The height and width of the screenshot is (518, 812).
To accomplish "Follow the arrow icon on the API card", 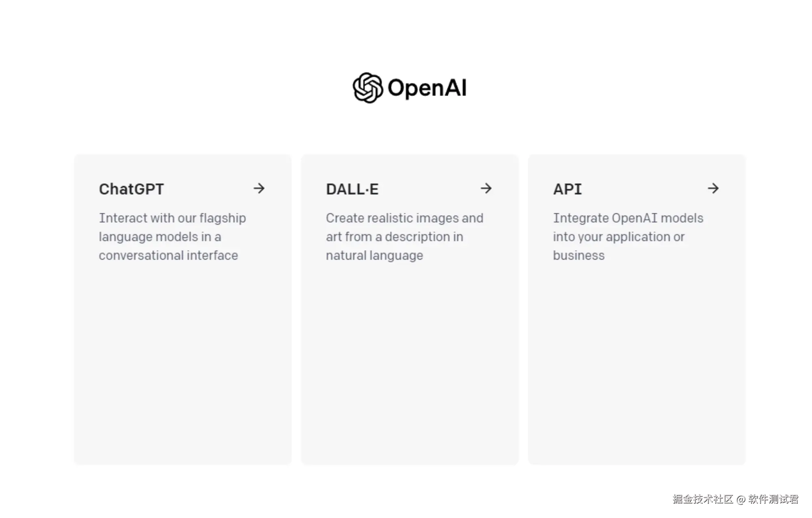I will pos(713,189).
